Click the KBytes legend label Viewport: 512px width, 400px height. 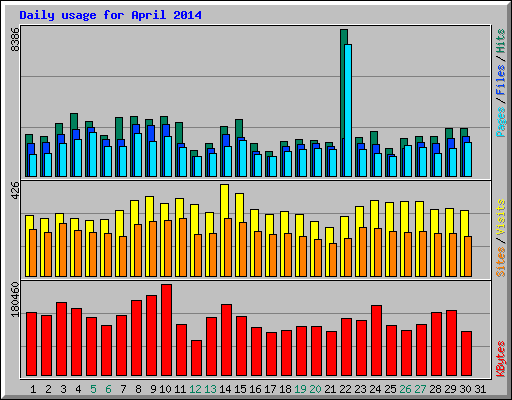click(500, 359)
